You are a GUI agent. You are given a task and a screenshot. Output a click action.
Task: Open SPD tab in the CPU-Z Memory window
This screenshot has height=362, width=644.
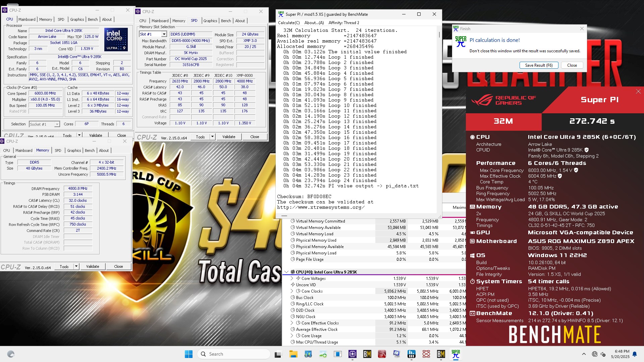(x=58, y=150)
